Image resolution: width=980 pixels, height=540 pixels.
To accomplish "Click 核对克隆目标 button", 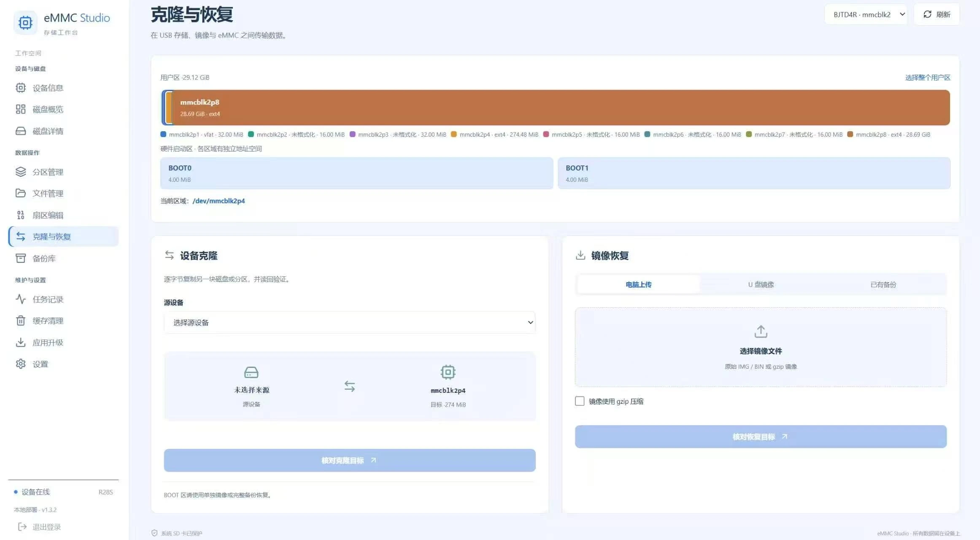I will pos(350,460).
